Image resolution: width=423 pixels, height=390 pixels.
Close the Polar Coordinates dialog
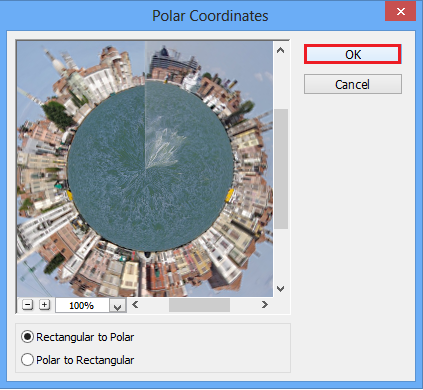pyautogui.click(x=401, y=12)
